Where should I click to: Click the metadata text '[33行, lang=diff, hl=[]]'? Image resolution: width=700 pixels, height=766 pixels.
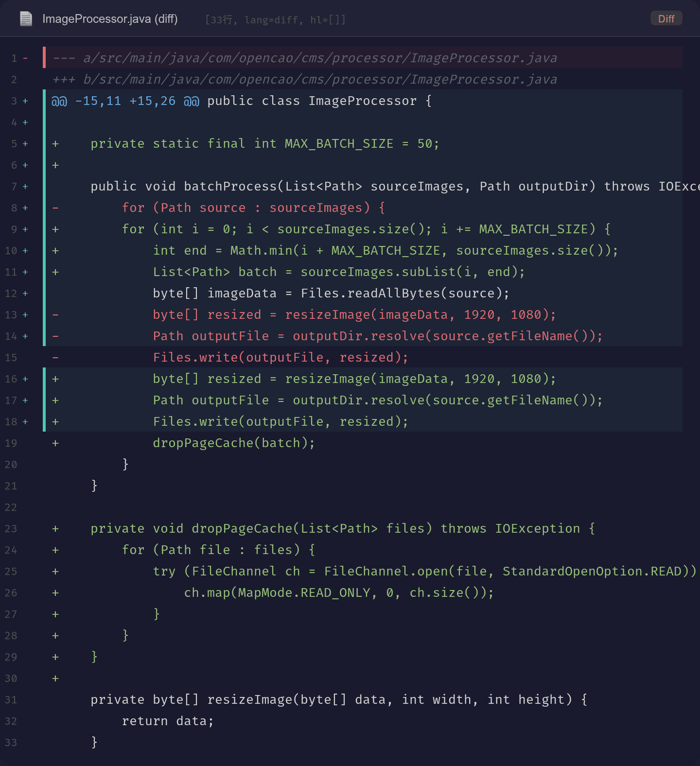pyautogui.click(x=276, y=19)
